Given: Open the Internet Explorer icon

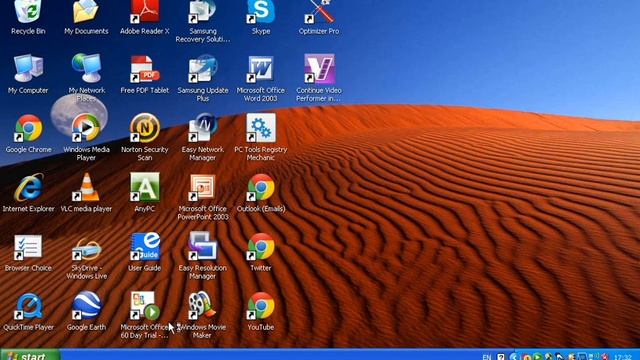Looking at the screenshot, I should [x=28, y=187].
